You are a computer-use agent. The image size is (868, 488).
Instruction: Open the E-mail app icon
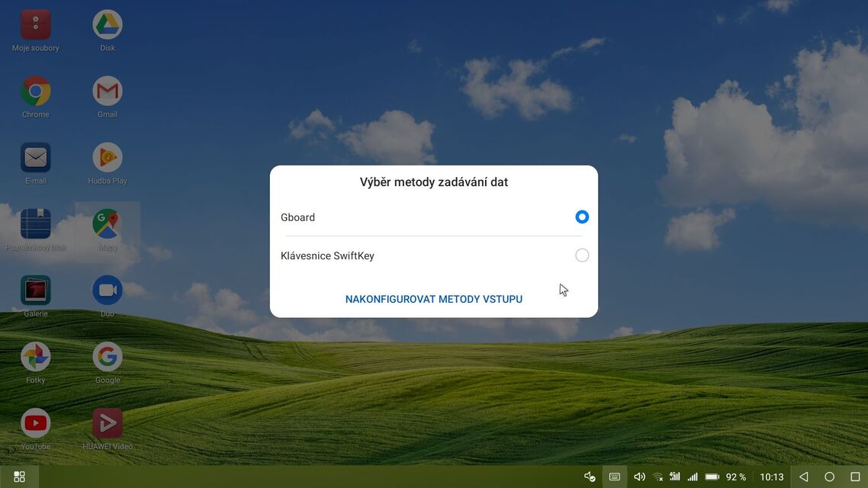click(x=36, y=158)
